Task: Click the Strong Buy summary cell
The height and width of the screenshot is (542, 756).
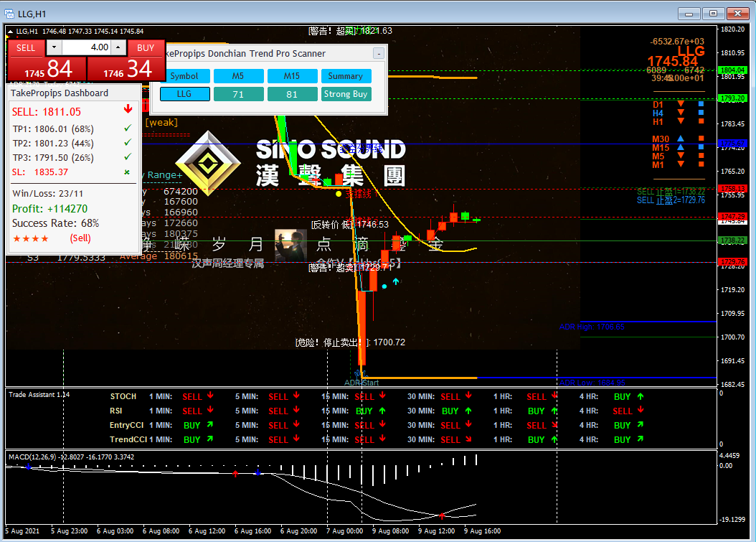Action: coord(346,94)
